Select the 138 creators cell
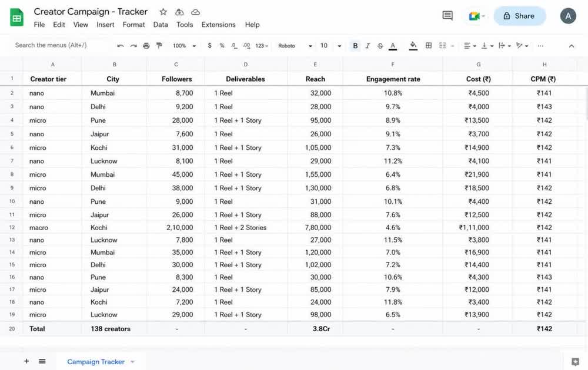Image resolution: width=588 pixels, height=370 pixels. pos(114,329)
